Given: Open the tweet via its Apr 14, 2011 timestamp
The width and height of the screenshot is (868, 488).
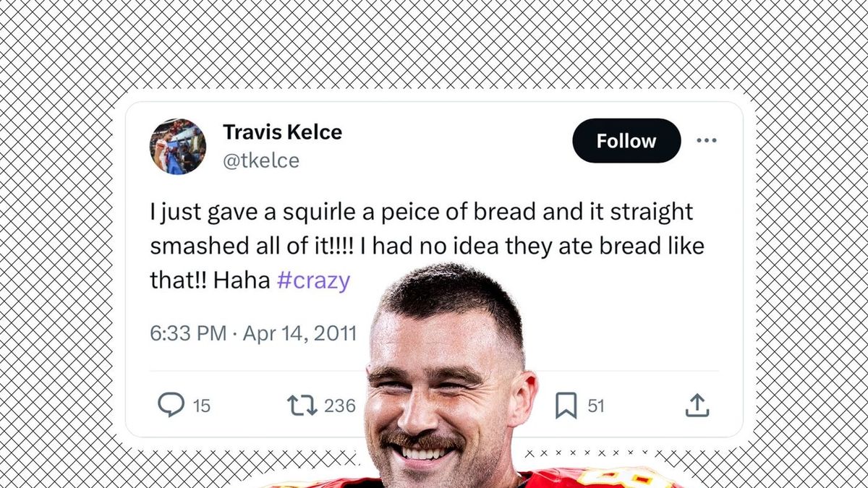Looking at the screenshot, I should [x=253, y=333].
